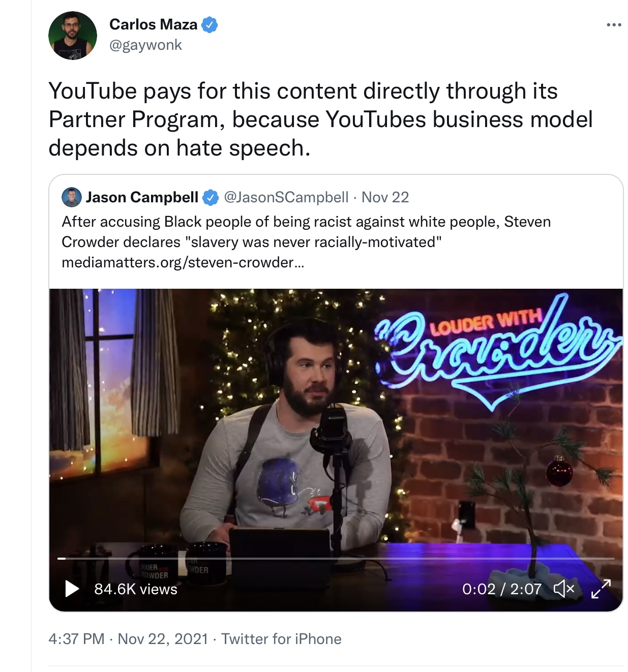Viewport: 628px width, 672px height.
Task: Open Jason Campbell's quoted tweet name
Action: (142, 197)
